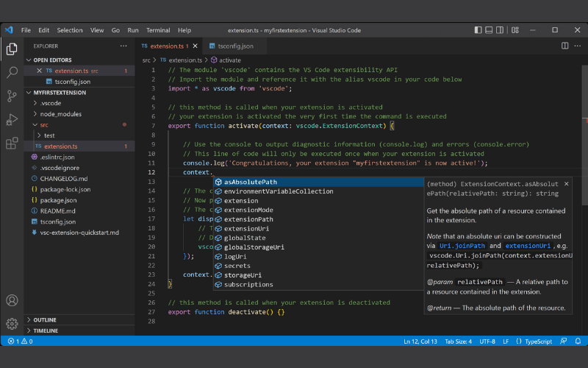
Task: Open the notifications bell in status bar
Action: [x=578, y=341]
